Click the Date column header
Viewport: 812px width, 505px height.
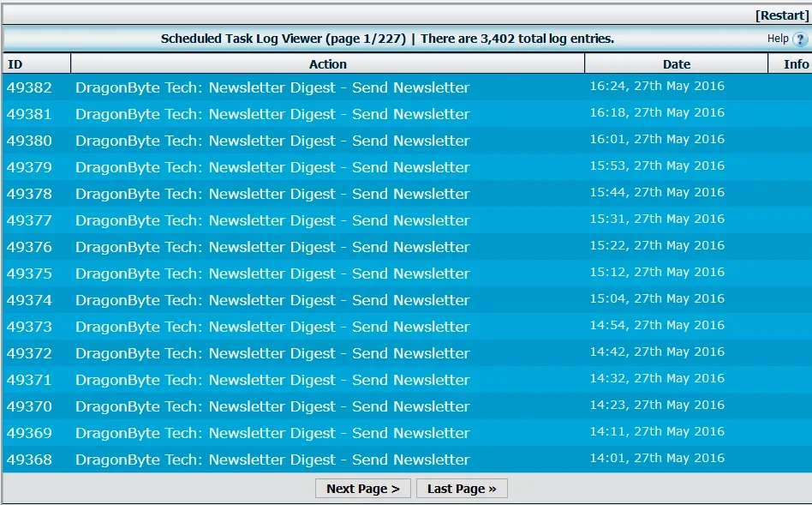pyautogui.click(x=677, y=63)
